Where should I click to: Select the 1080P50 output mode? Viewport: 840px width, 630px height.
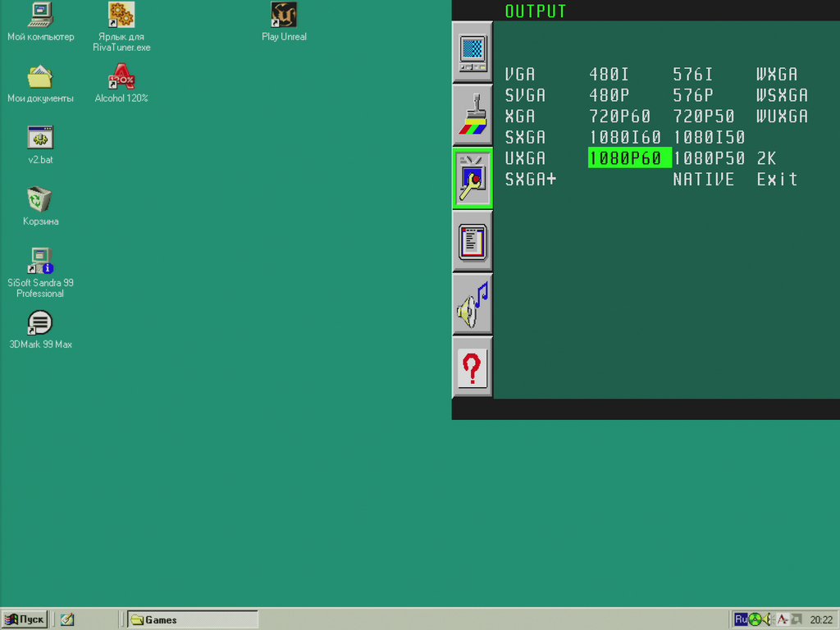(709, 158)
